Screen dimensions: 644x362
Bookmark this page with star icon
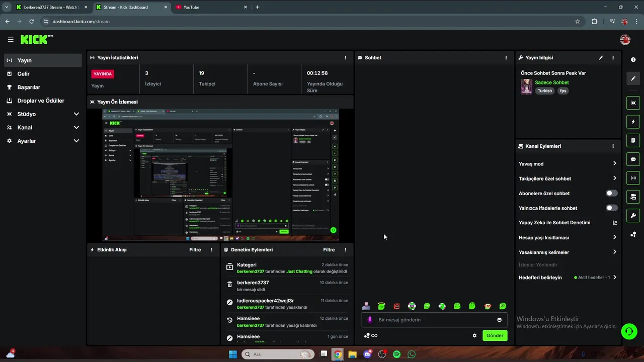click(x=578, y=22)
